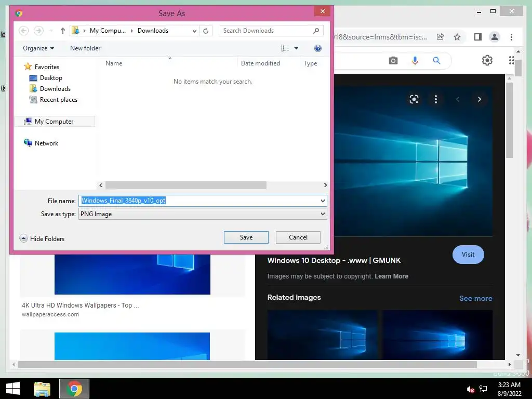Select Recent places under Favorites
Image resolution: width=532 pixels, height=399 pixels.
[x=54, y=99]
